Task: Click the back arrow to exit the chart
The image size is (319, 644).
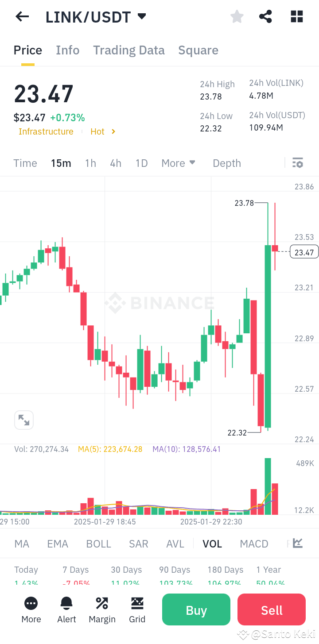Action: [22, 16]
